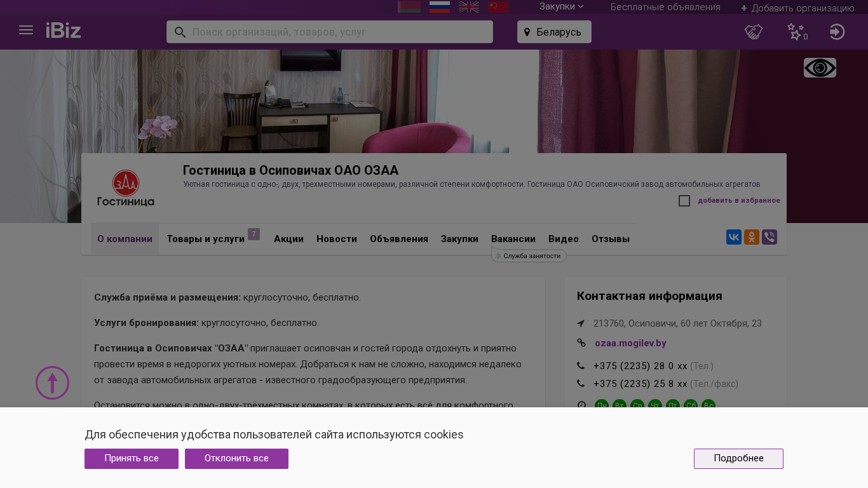Click the search magnifier icon
This screenshot has width=868, height=488.
pyautogui.click(x=180, y=32)
